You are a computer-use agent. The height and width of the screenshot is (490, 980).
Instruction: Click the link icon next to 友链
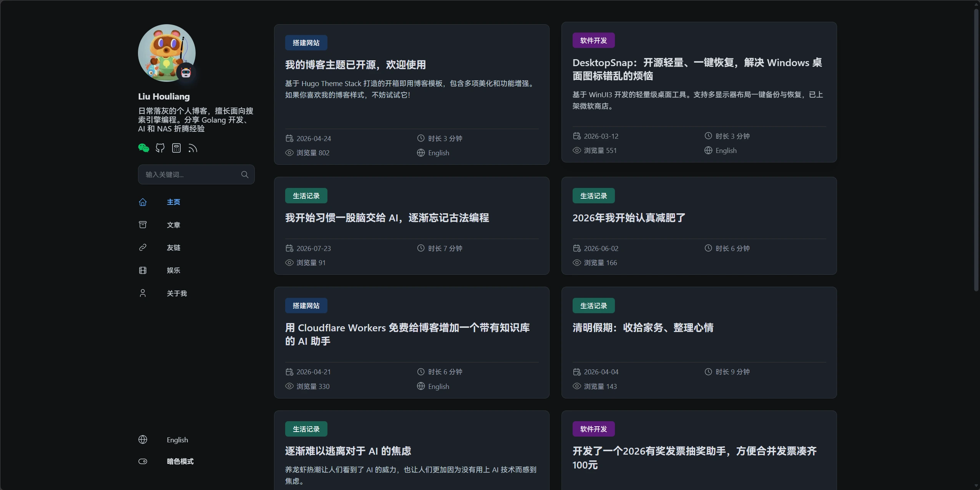[x=143, y=247]
